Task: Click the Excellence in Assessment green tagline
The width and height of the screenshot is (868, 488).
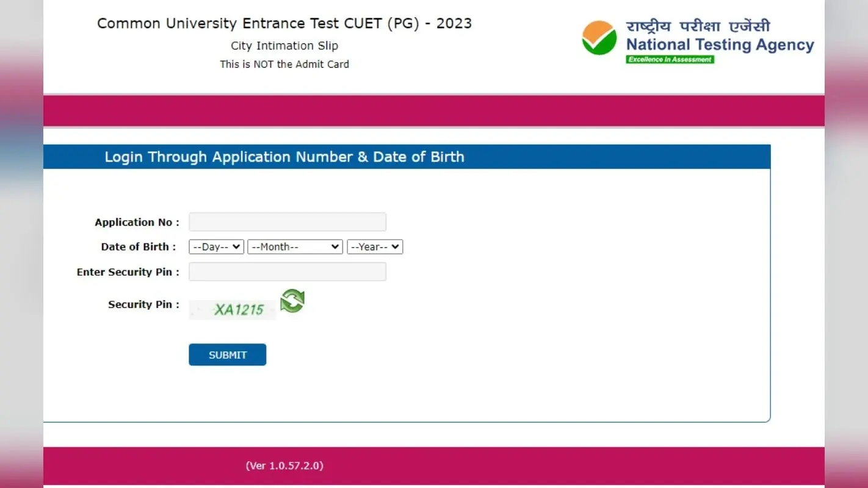Action: (x=670, y=59)
